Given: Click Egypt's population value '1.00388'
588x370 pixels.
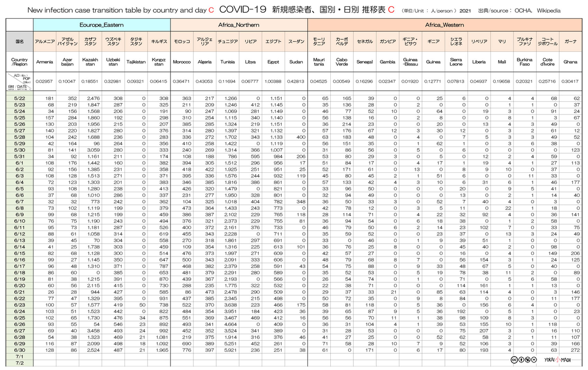Looking at the screenshot, I should (273, 81).
